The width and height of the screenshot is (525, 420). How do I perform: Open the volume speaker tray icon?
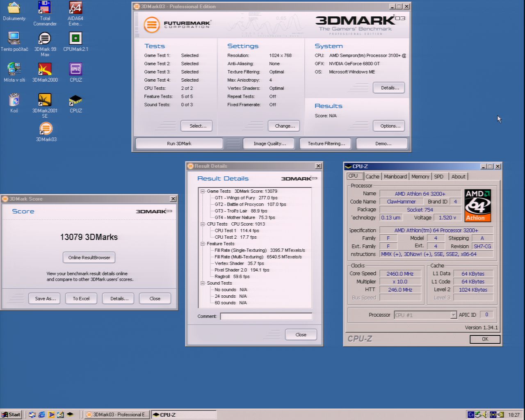(486, 415)
